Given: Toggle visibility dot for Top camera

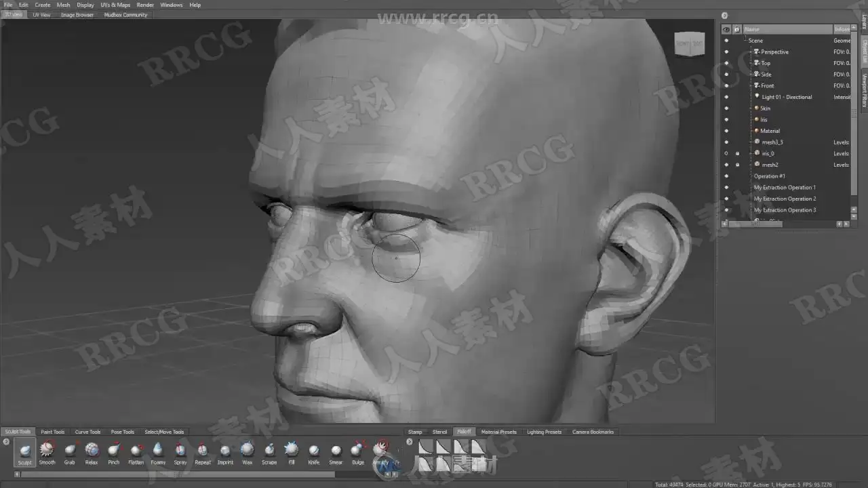Looking at the screenshot, I should coord(726,63).
